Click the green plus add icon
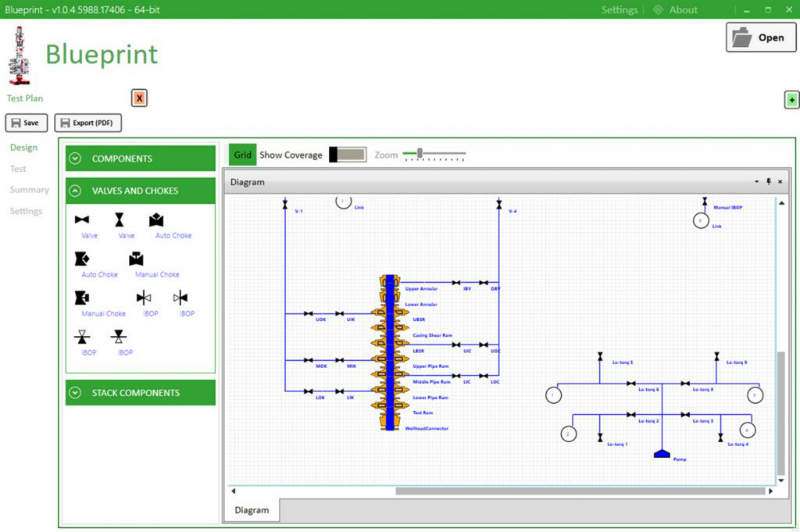This screenshot has height=532, width=800. point(791,100)
